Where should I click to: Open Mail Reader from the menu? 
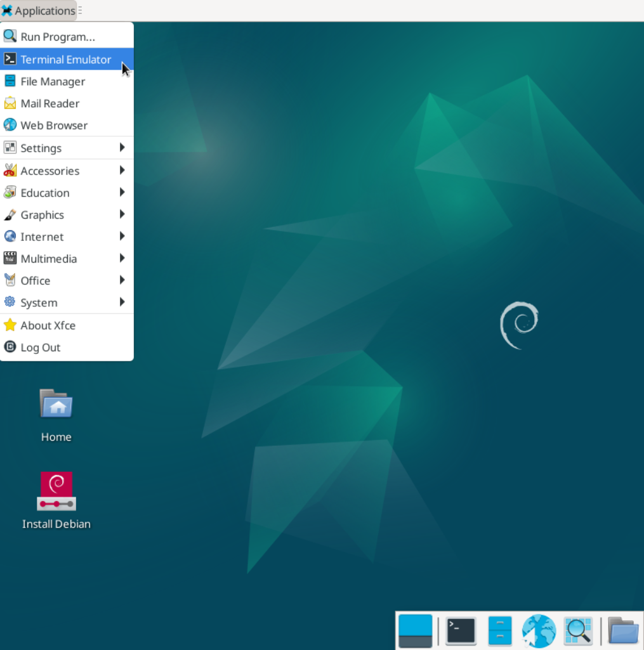pyautogui.click(x=50, y=103)
